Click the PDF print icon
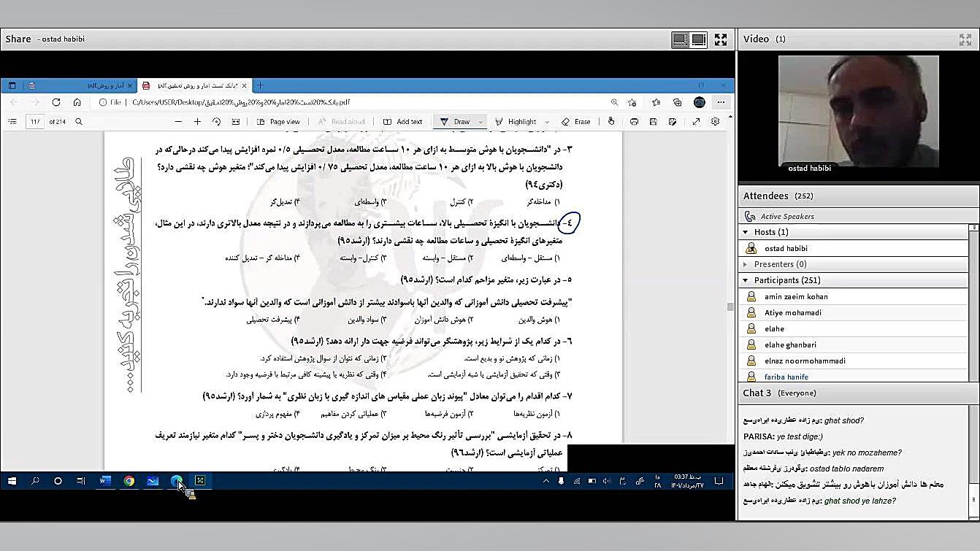Screen dimensions: 980x551 tap(634, 122)
